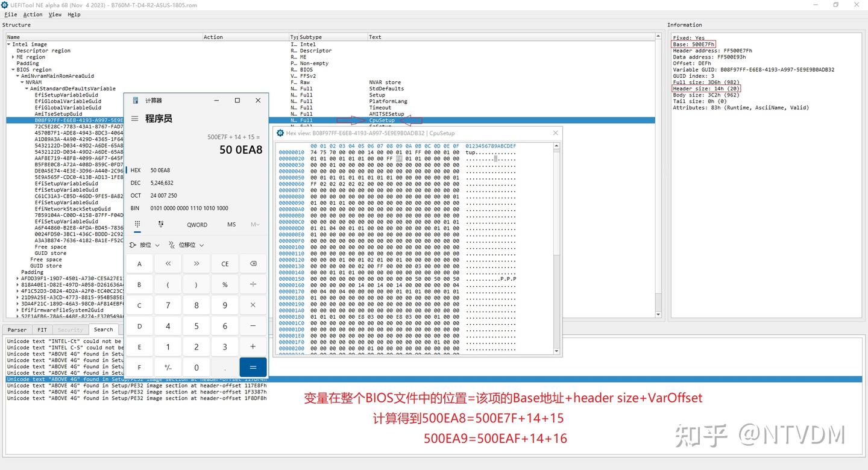Open the Action menu
868x470 pixels.
33,14
